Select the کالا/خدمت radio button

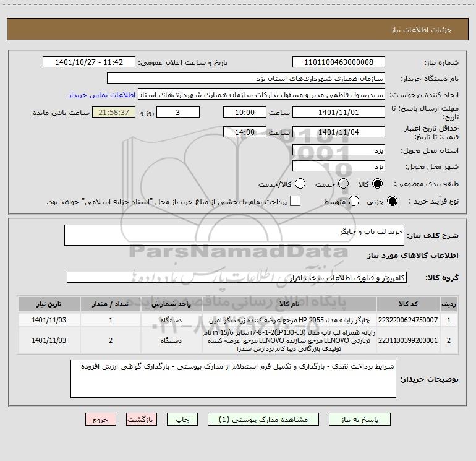tap(300, 184)
